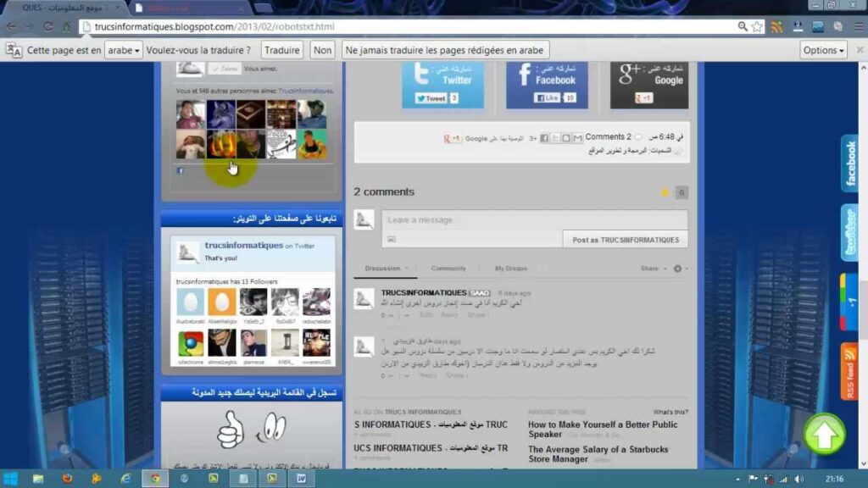Click the Facebook Like button on share card
868x488 pixels.
[547, 98]
